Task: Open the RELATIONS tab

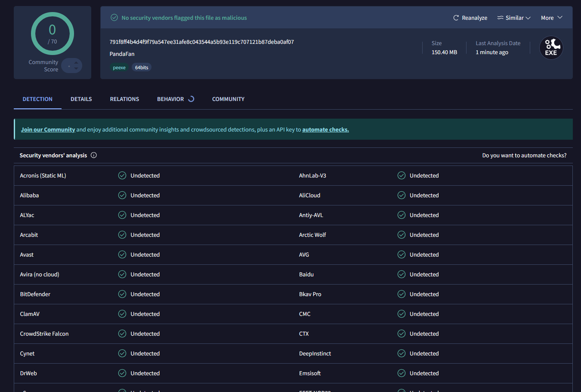Action: (124, 99)
